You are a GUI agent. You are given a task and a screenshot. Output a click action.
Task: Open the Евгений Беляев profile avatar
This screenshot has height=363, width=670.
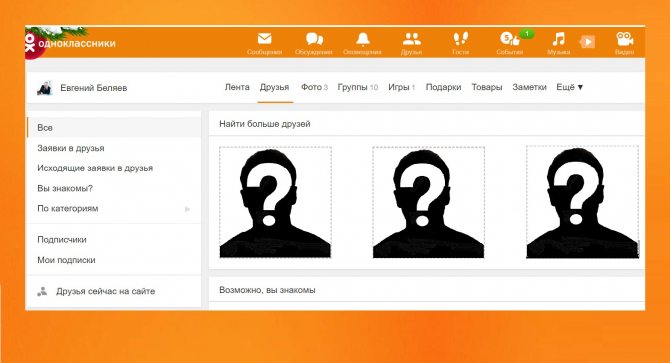click(44, 88)
